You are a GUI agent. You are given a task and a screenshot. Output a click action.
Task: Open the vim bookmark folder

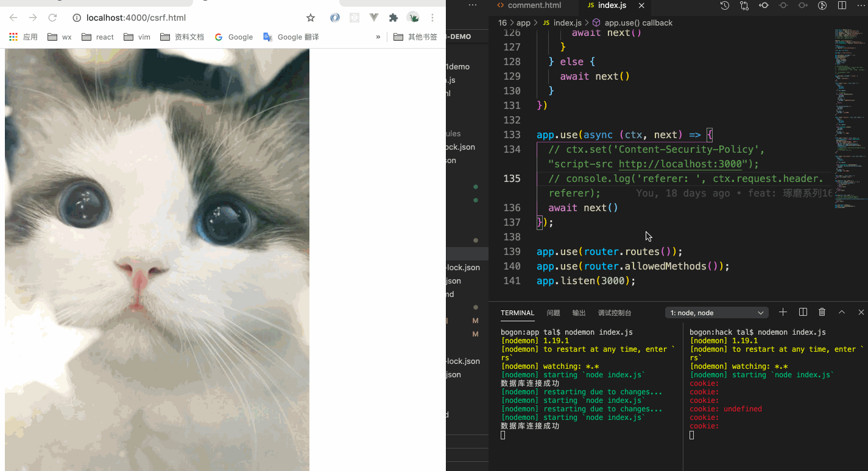(137, 37)
